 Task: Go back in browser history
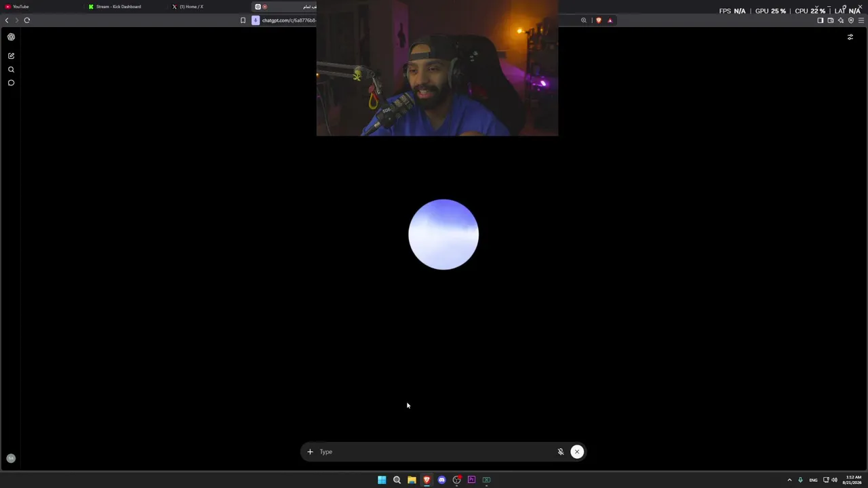[x=7, y=20]
